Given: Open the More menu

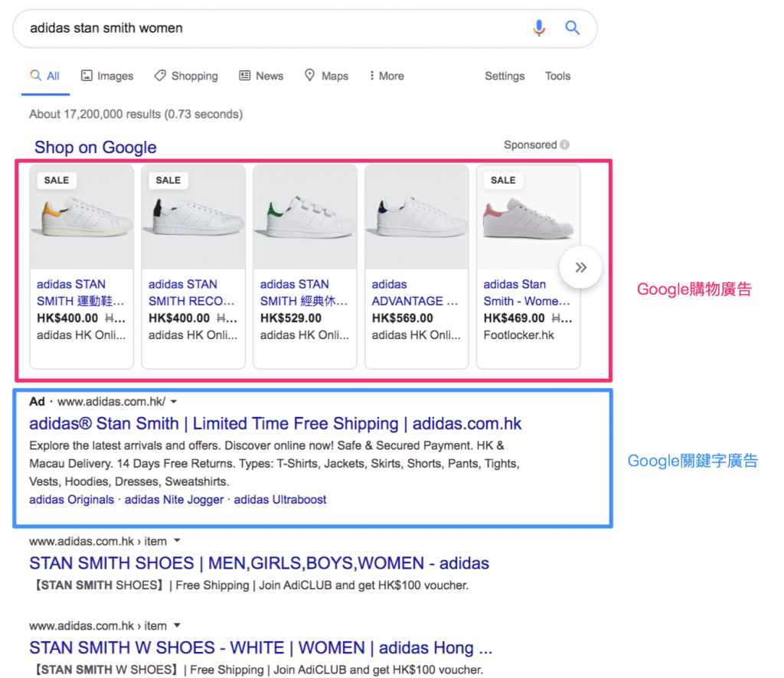Looking at the screenshot, I should [x=387, y=76].
